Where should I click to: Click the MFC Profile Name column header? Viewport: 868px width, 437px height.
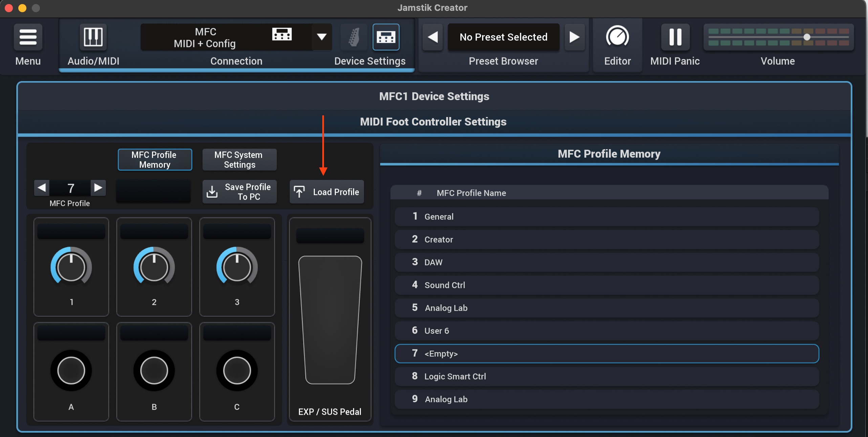click(x=471, y=193)
